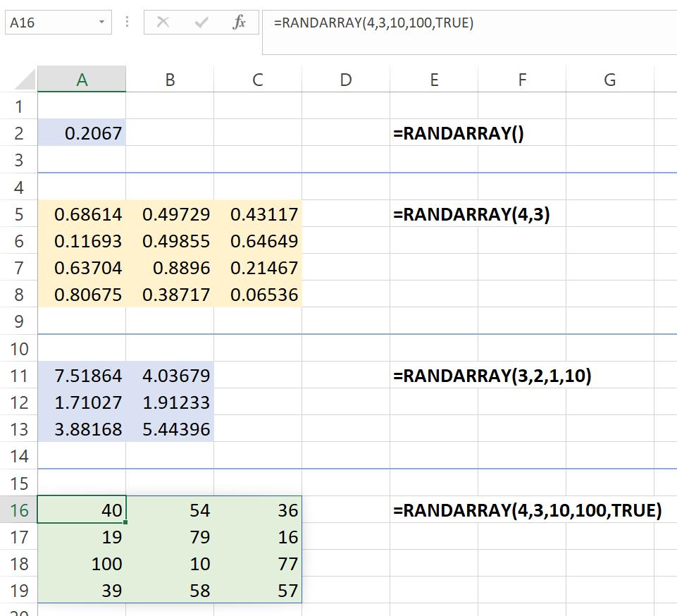Select cell A18 containing 100

click(x=82, y=564)
